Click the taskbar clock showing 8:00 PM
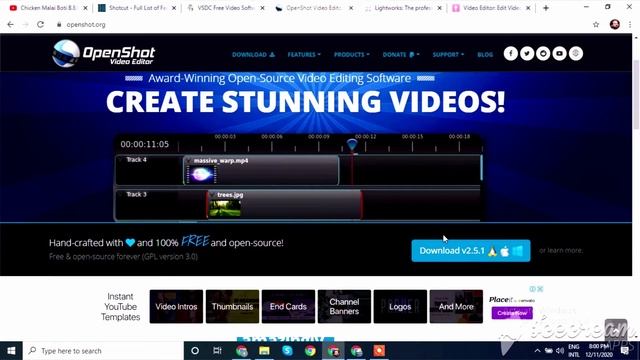Screen dimensions: 640x360 pos(599,351)
